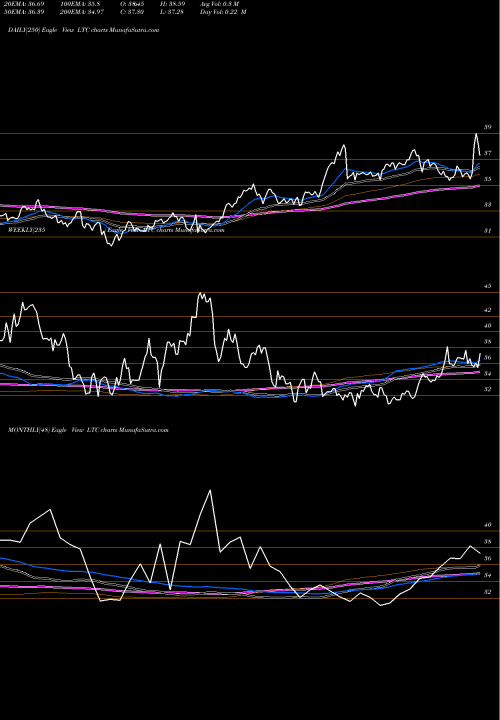Click the 37 price label on the daily chart

pos(488,153)
